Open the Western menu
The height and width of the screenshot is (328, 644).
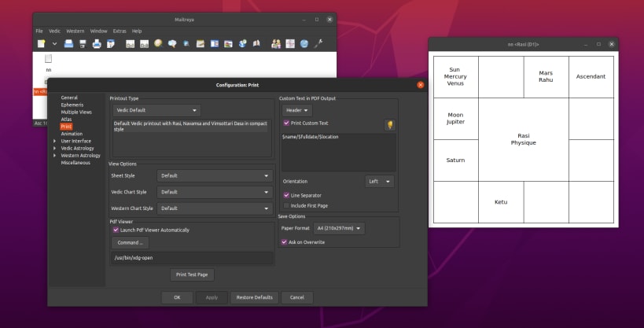[75, 31]
